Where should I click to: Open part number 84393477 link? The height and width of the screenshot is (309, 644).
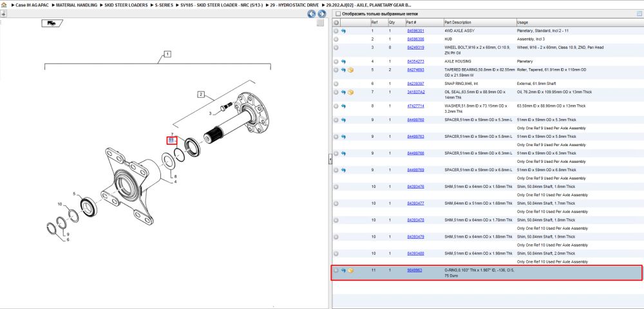tap(415, 203)
